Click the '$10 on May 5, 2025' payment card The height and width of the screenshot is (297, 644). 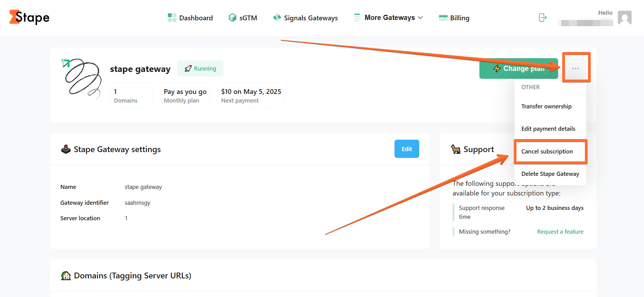point(251,96)
